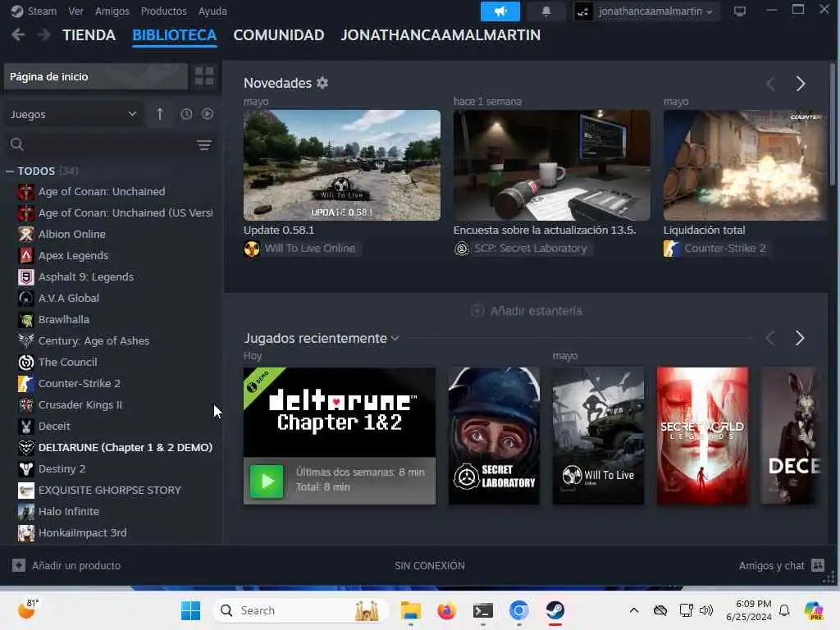Switch to Big Picture mode monitor icon
840x630 pixels.
pyautogui.click(x=740, y=11)
